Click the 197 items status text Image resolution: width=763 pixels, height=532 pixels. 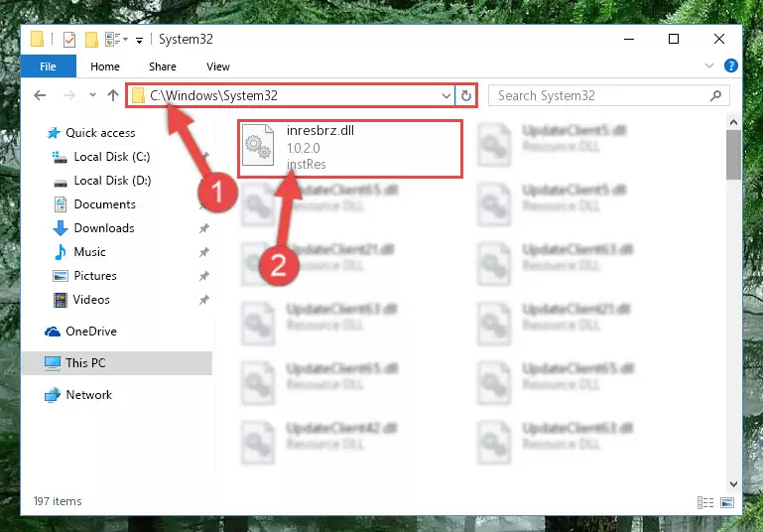click(58, 501)
